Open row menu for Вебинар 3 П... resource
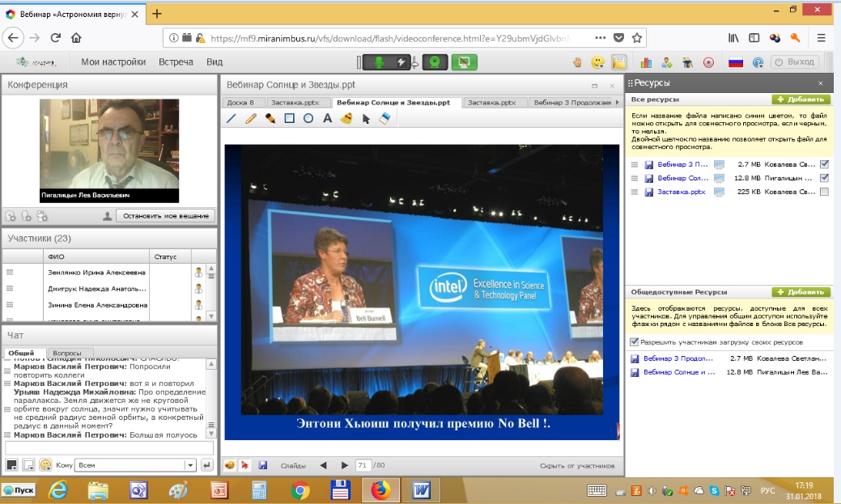This screenshot has height=504, width=841. [x=635, y=164]
